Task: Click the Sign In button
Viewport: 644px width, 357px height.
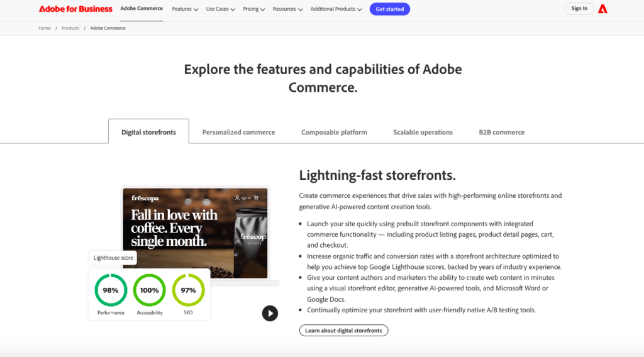Action: (579, 9)
